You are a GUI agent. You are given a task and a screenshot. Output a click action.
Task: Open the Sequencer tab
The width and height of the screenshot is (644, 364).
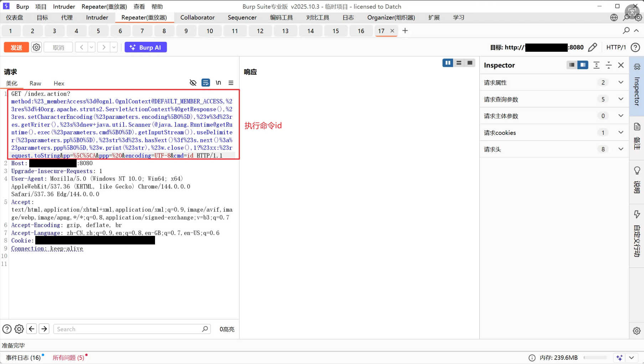pos(242,17)
